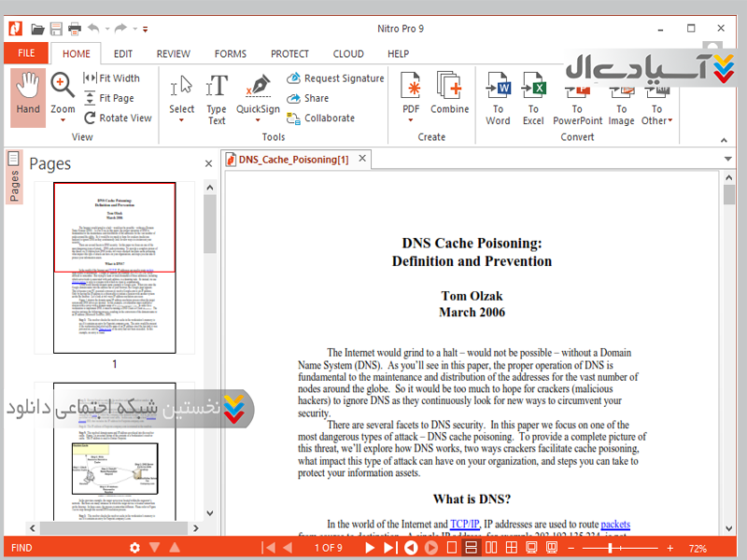The width and height of the screenshot is (747, 560).
Task: Enable single page view in status bar
Action: point(450,547)
